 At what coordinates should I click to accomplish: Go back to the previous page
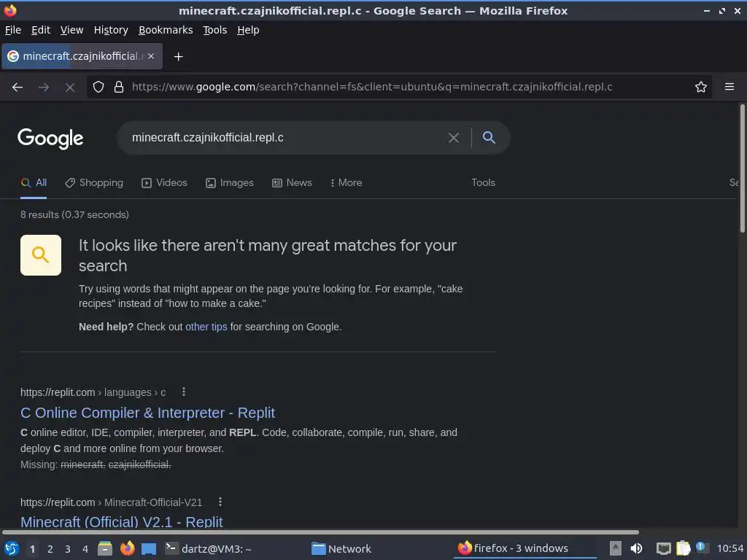point(18,87)
